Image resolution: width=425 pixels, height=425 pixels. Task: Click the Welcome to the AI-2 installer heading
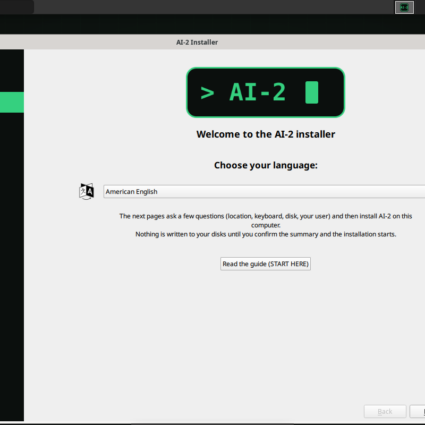coord(266,134)
